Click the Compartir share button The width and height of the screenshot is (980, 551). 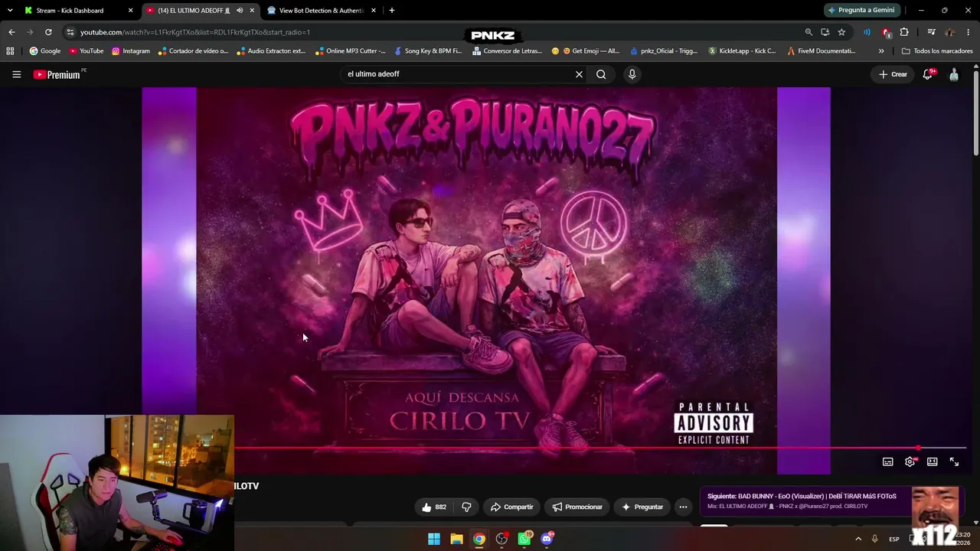(511, 507)
